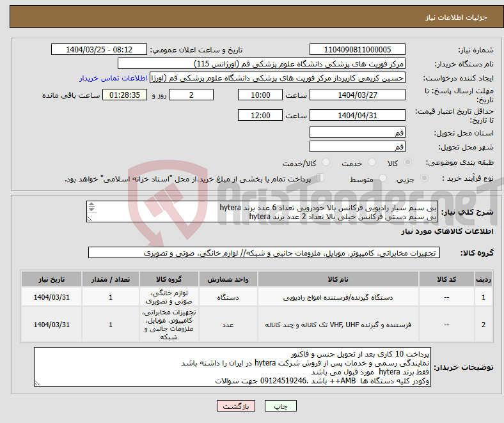
Task: Click the response deadline time 10:00
Action: (x=260, y=95)
